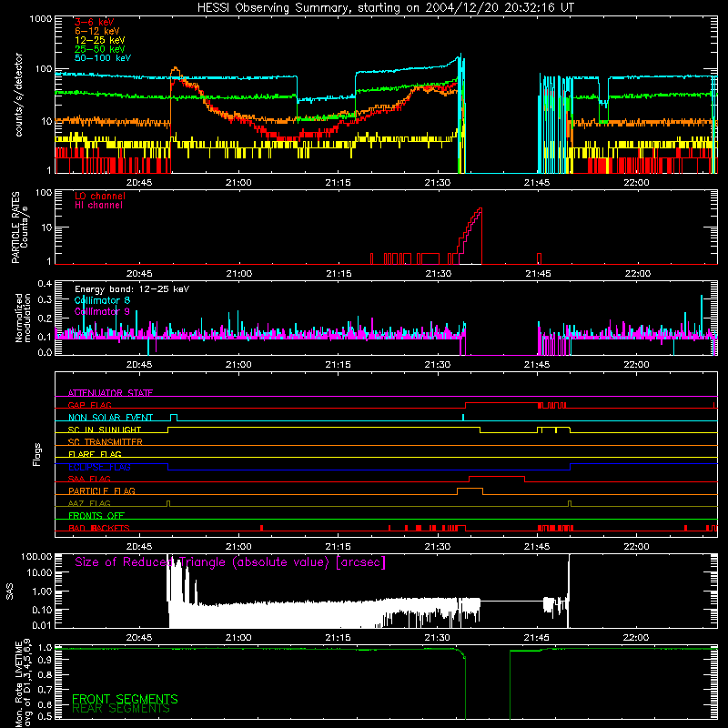
Task: Click the Flags panel axis label
Action: click(36, 454)
